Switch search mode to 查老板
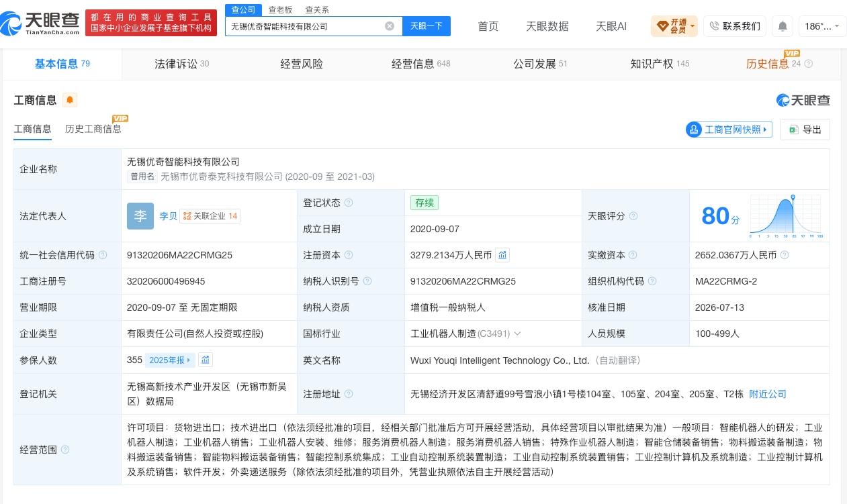This screenshot has height=504, width=847. tap(280, 9)
